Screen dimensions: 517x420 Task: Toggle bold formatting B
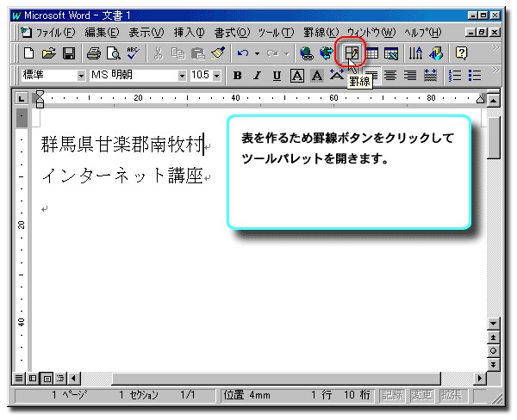pos(237,76)
